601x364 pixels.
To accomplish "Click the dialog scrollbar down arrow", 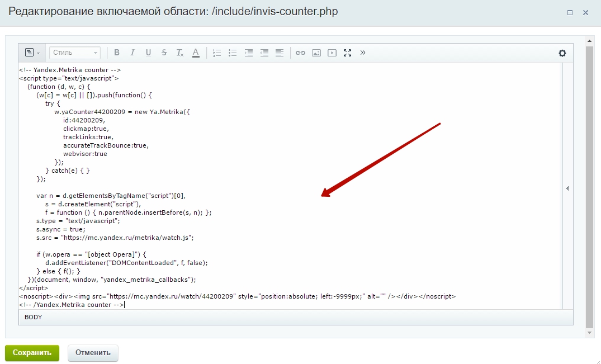I will [x=589, y=333].
